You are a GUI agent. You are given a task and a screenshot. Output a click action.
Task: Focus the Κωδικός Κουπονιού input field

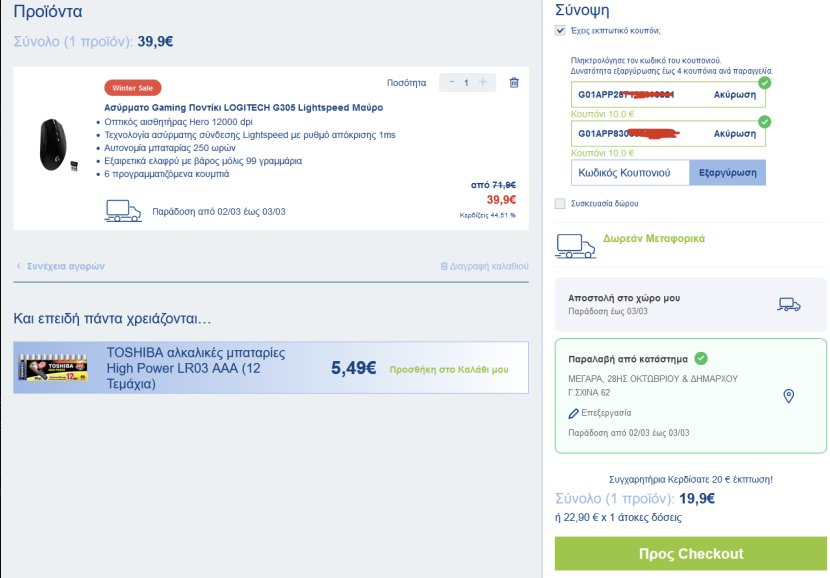point(630,173)
